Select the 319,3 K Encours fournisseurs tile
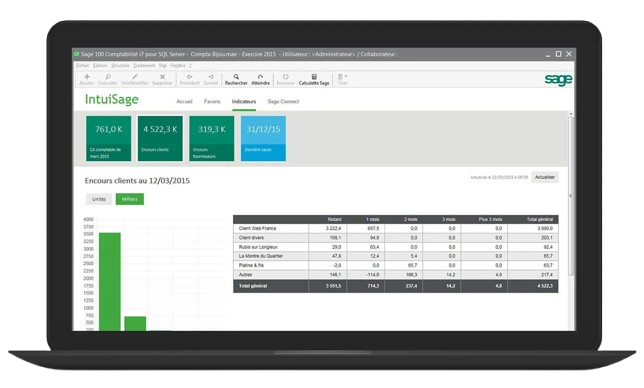Image resolution: width=644 pixels, height=388 pixels. [x=212, y=138]
